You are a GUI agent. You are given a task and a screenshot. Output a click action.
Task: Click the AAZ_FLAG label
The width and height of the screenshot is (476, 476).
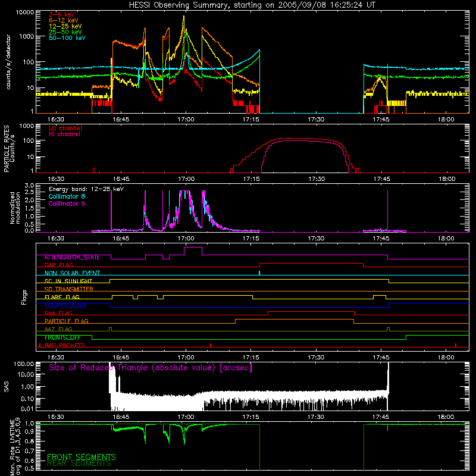58,329
